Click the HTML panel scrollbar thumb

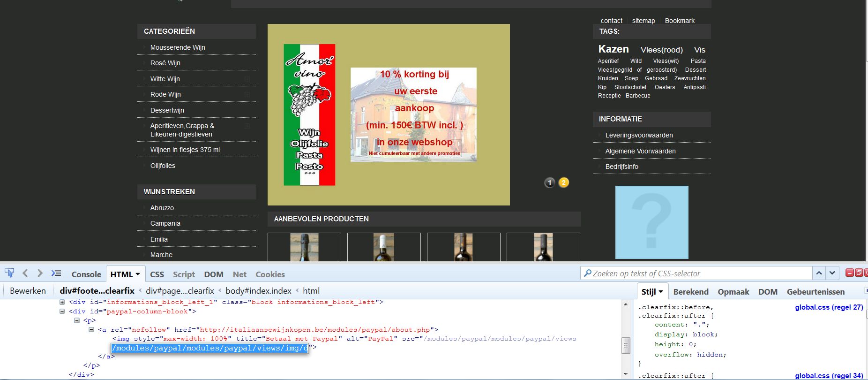[x=625, y=345]
